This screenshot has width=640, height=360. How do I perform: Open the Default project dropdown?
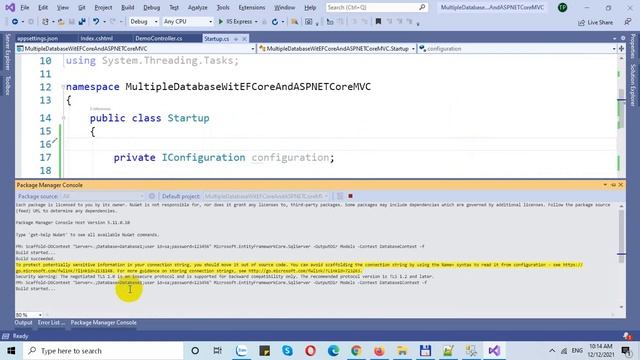[x=266, y=196]
